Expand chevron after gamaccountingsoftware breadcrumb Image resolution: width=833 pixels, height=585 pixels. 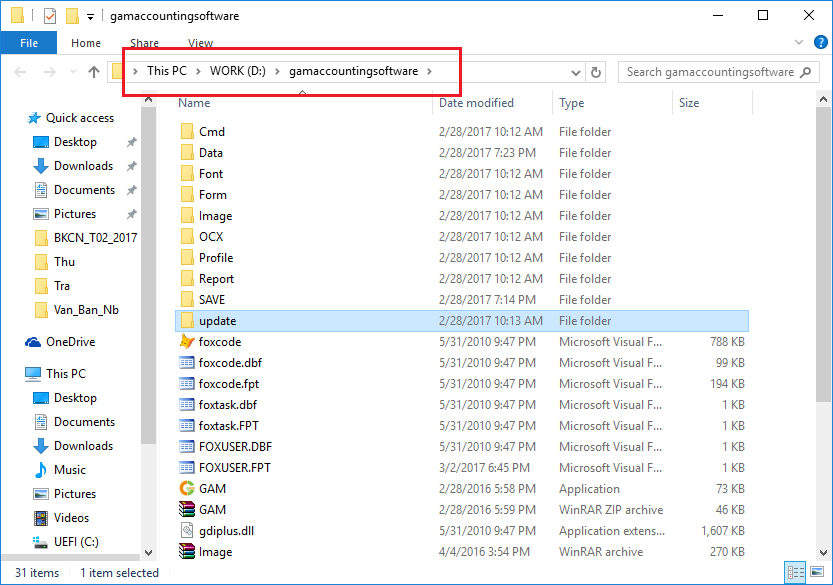pyautogui.click(x=429, y=71)
